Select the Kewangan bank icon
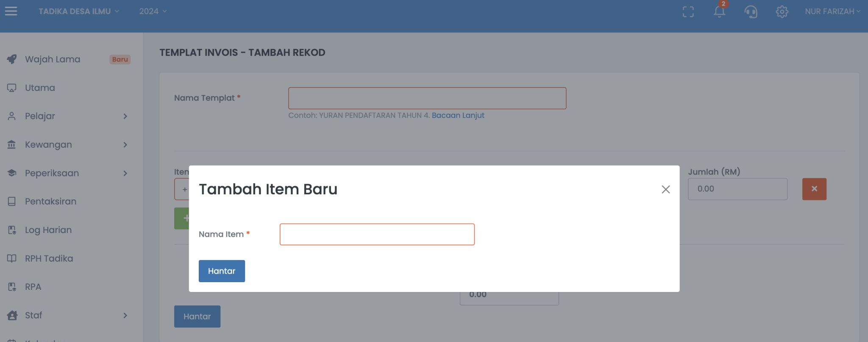The width and height of the screenshot is (868, 342). pyautogui.click(x=12, y=144)
